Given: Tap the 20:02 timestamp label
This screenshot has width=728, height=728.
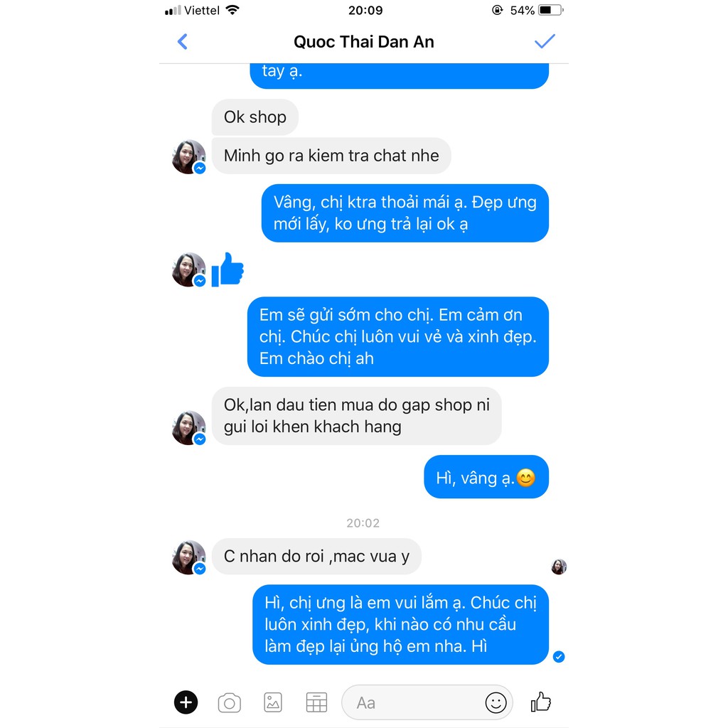Looking at the screenshot, I should pyautogui.click(x=363, y=523).
